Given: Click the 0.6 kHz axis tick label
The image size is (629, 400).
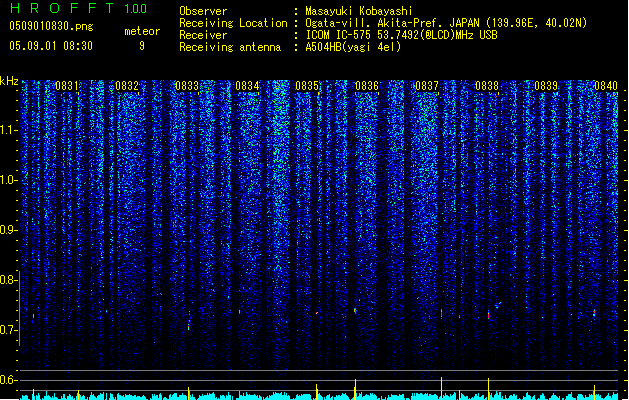Looking at the screenshot, I should point(9,380).
